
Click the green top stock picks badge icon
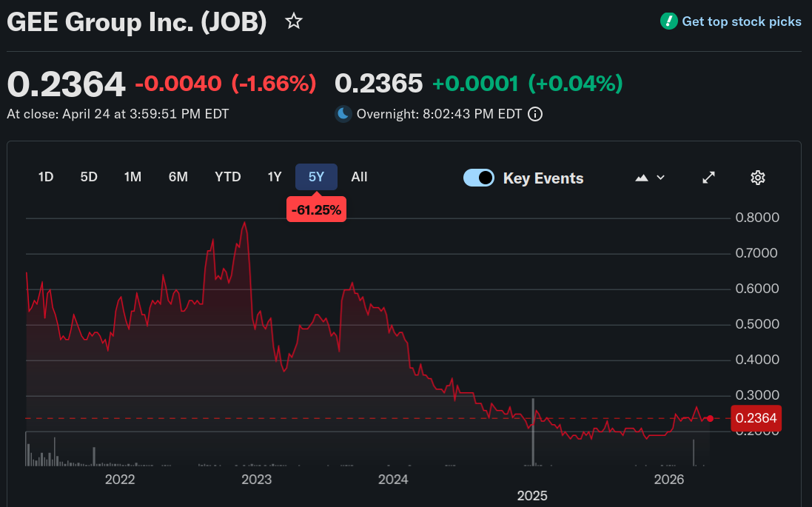668,21
